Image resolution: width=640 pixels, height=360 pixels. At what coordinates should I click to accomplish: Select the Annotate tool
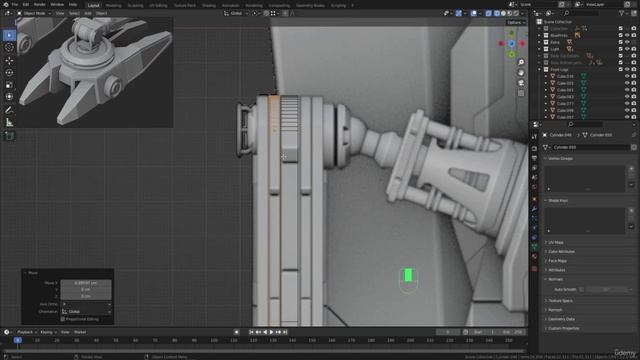coord(9,110)
